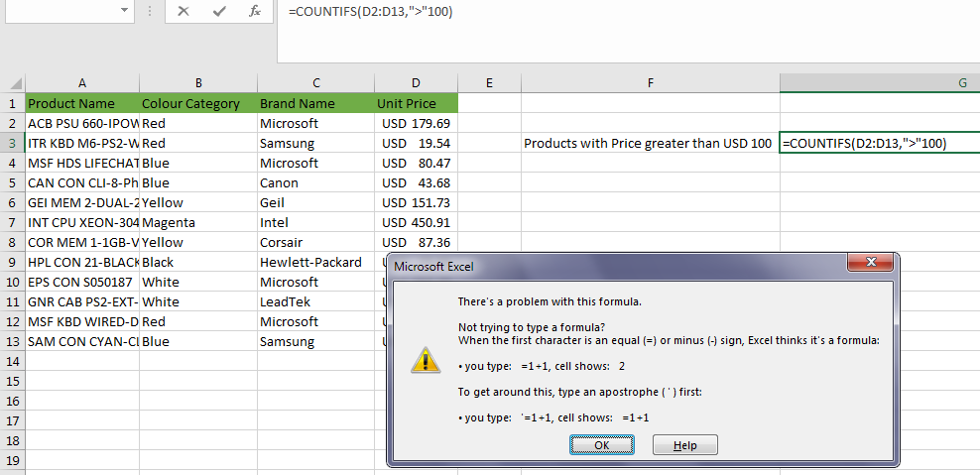Select row 7 header
The width and height of the screenshot is (980, 475).
(13, 222)
